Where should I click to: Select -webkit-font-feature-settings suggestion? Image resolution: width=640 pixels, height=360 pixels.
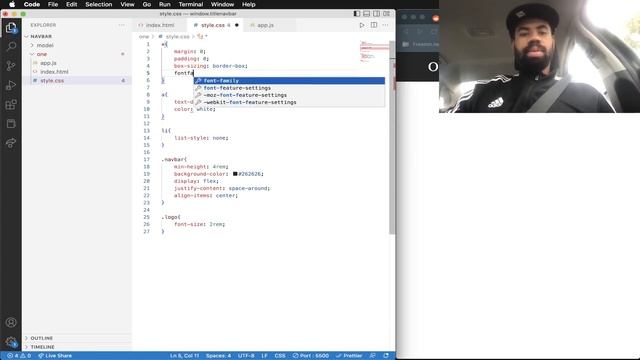[x=289, y=102]
